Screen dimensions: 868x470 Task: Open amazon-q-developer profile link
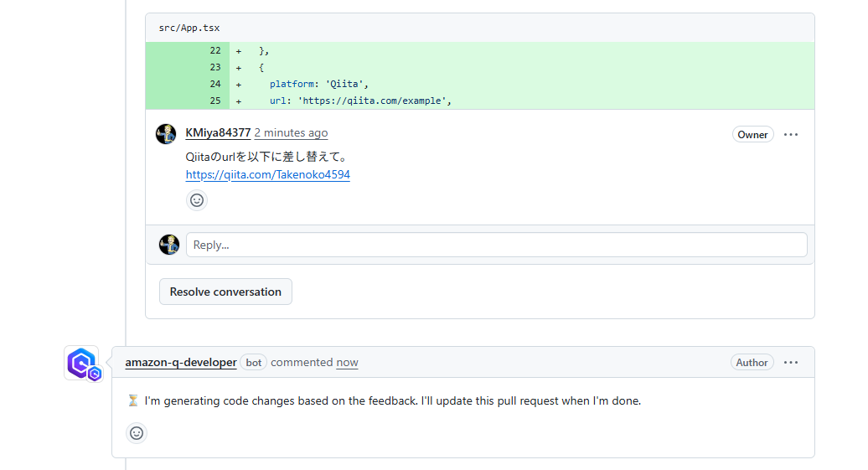[181, 363]
